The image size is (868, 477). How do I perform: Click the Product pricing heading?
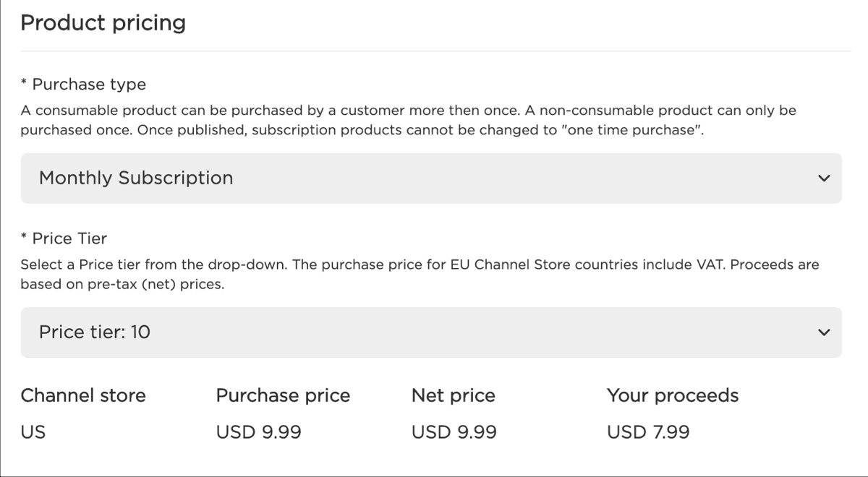(x=103, y=22)
